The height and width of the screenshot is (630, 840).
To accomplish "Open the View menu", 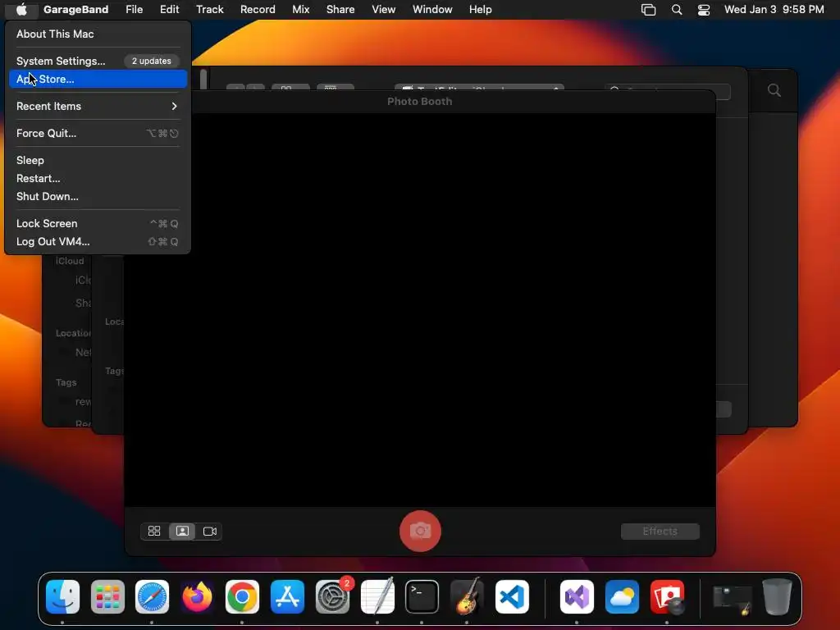I will [384, 9].
